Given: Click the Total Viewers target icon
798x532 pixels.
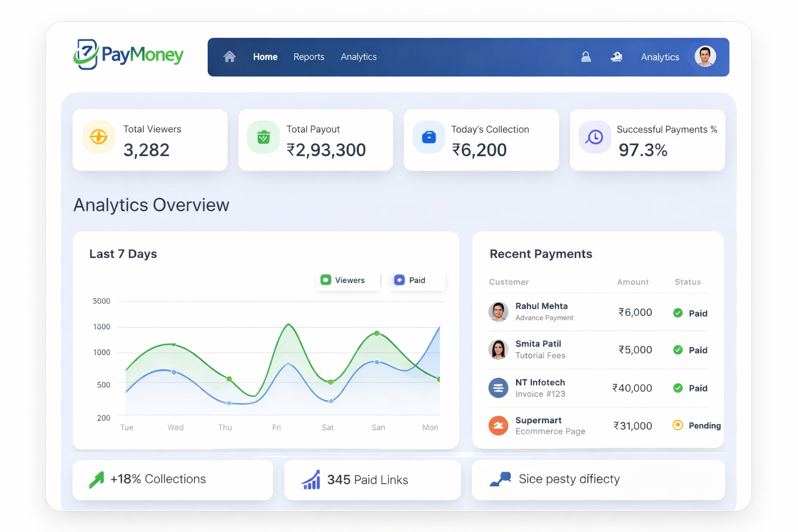Looking at the screenshot, I should [98, 137].
